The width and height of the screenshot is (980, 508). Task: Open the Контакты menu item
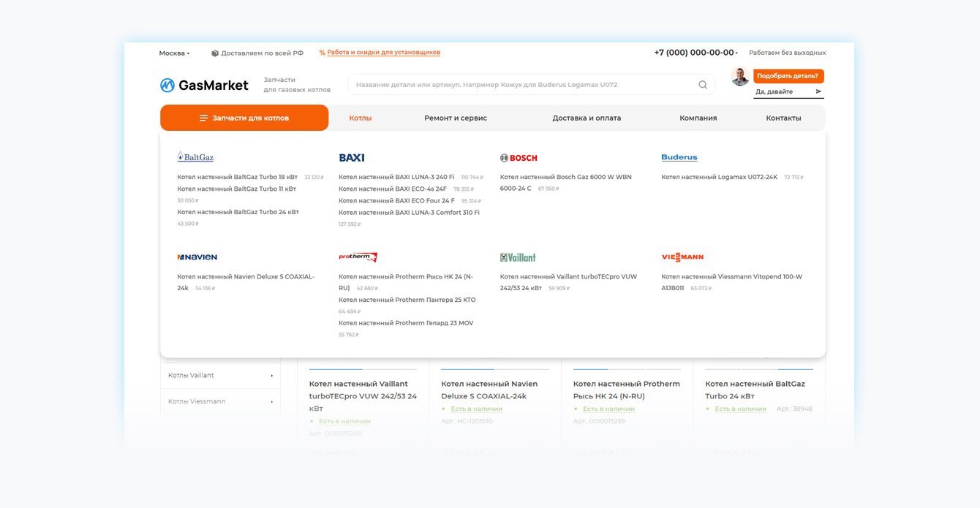[x=783, y=118]
